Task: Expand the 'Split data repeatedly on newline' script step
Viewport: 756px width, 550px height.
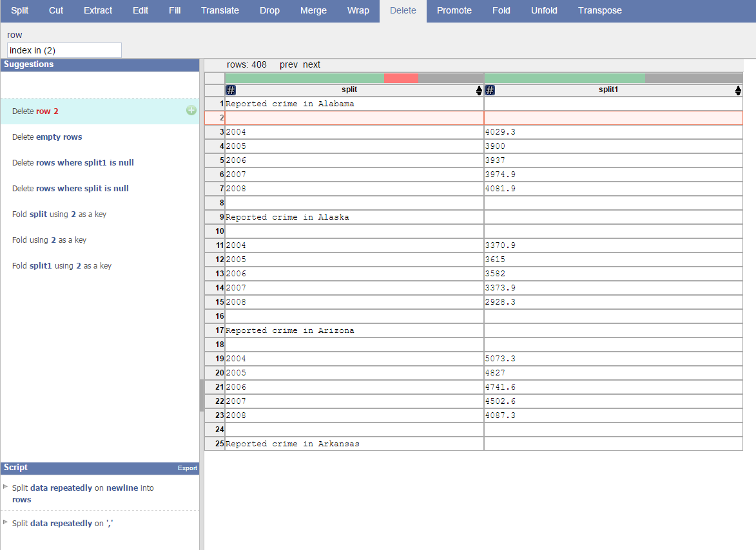Action: click(6, 487)
